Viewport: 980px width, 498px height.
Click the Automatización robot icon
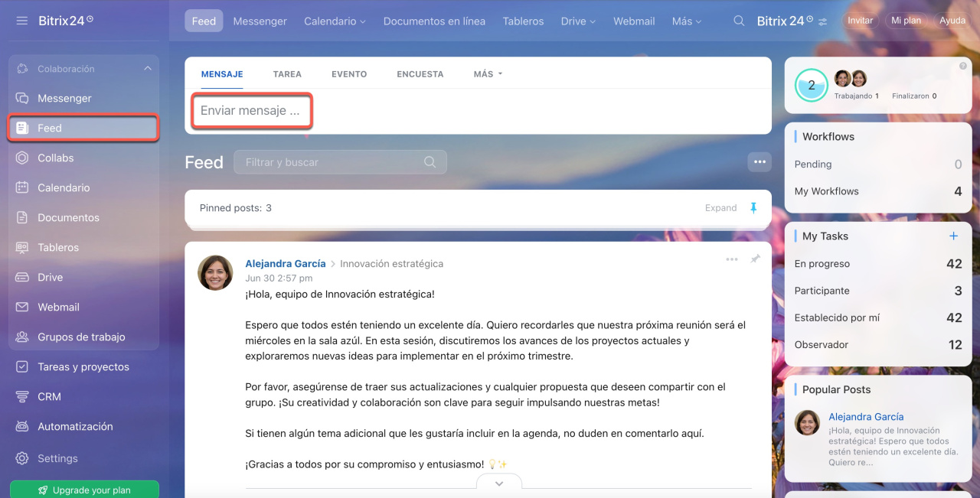click(x=22, y=426)
